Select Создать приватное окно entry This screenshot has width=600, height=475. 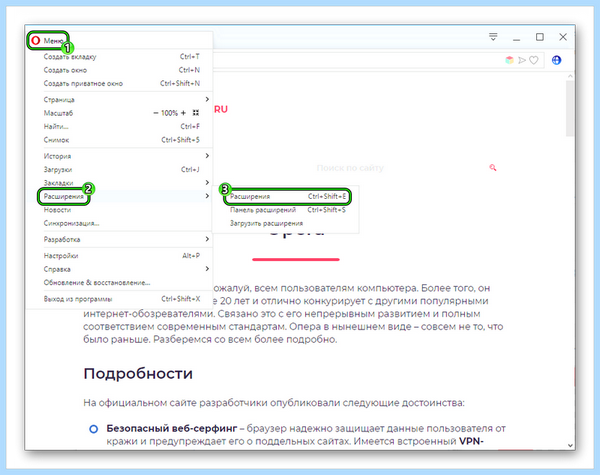click(121, 83)
